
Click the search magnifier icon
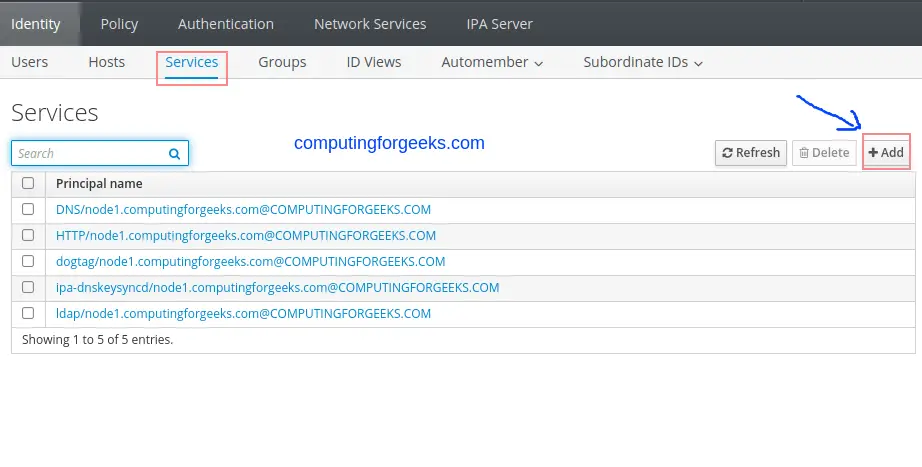click(174, 154)
